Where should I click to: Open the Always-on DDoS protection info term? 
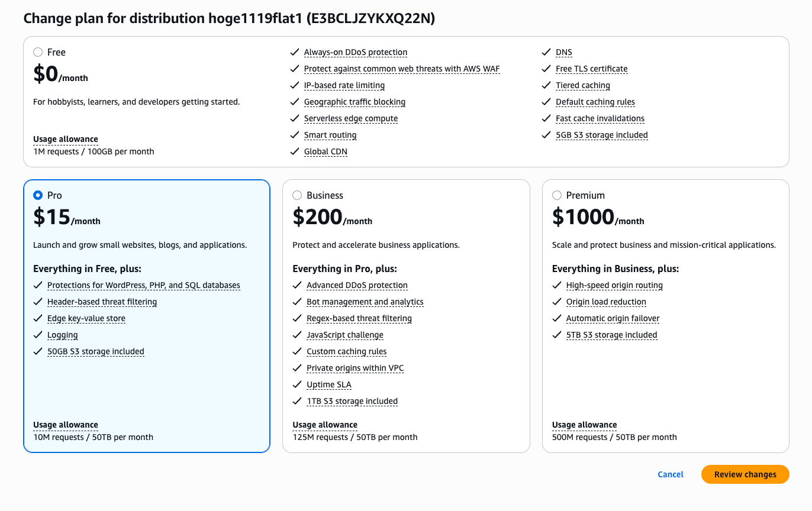[x=355, y=53]
